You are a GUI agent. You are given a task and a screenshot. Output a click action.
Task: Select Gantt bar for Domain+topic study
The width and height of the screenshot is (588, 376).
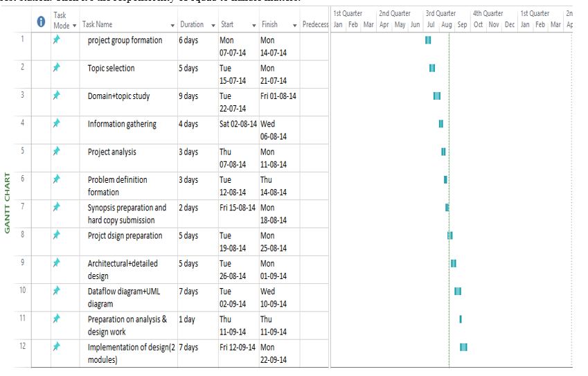[437, 96]
